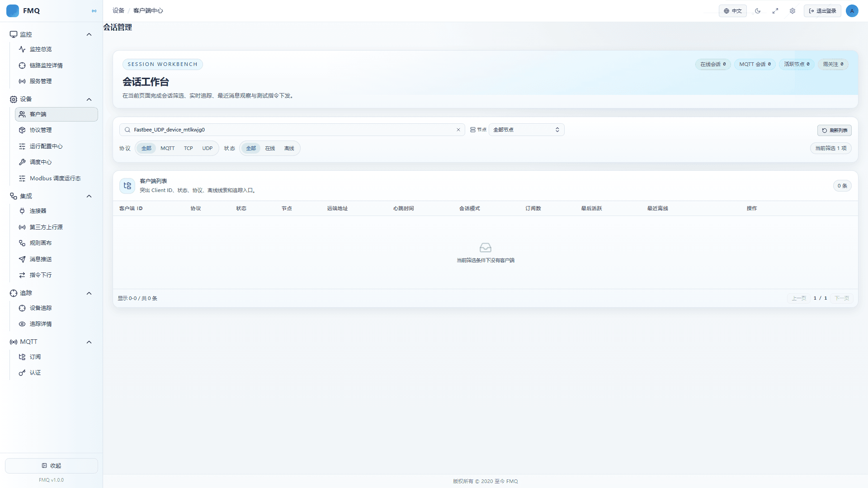Select the UDP protocol filter
Viewport: 868px width, 488px height.
(207, 148)
